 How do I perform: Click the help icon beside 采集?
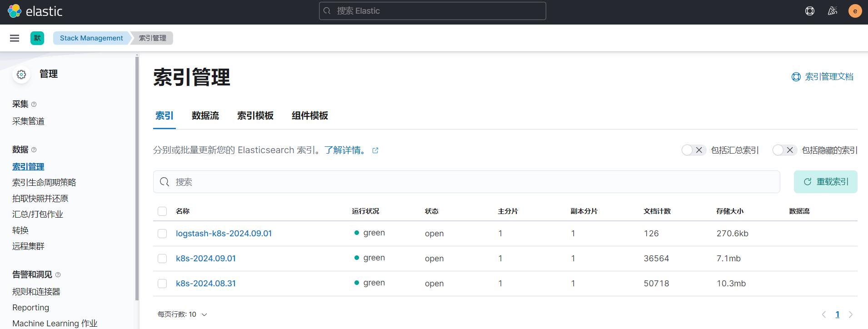click(x=34, y=105)
